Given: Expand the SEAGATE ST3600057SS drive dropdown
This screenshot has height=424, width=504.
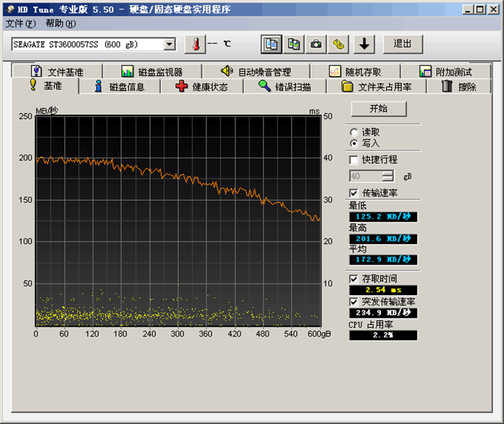Looking at the screenshot, I should (169, 44).
